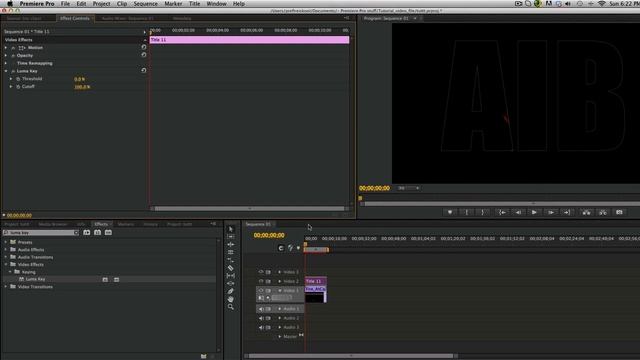Click the Cutoff value 100.0 %
This screenshot has width=640, height=360.
pos(82,87)
